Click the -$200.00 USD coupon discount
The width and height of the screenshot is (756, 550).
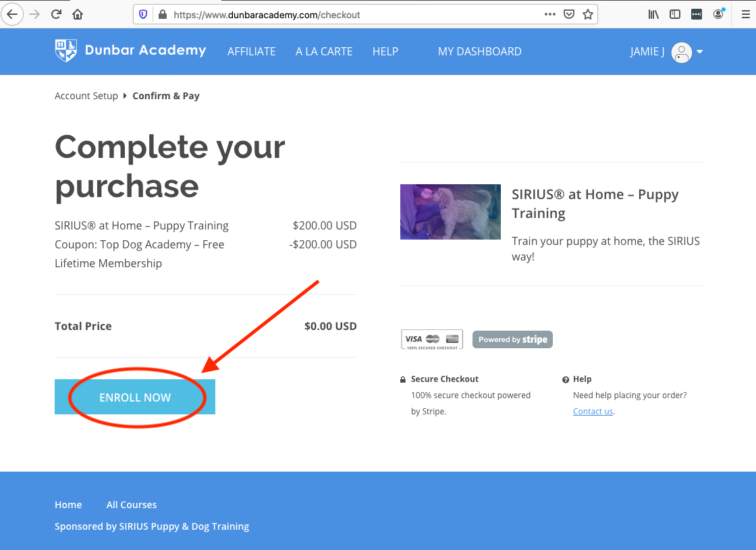(323, 244)
